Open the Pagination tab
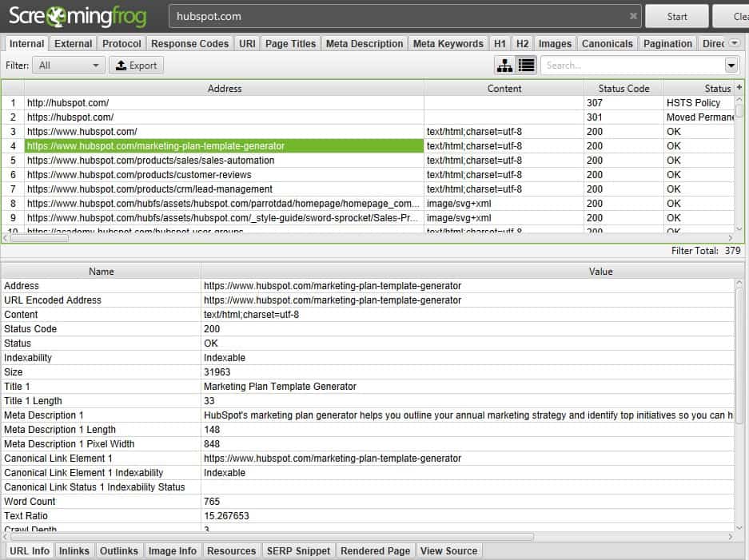The width and height of the screenshot is (749, 560). pyautogui.click(x=667, y=43)
